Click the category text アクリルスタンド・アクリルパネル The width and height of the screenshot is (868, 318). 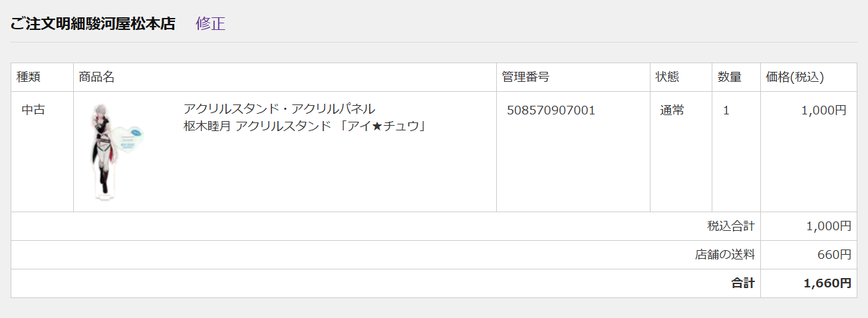(279, 108)
